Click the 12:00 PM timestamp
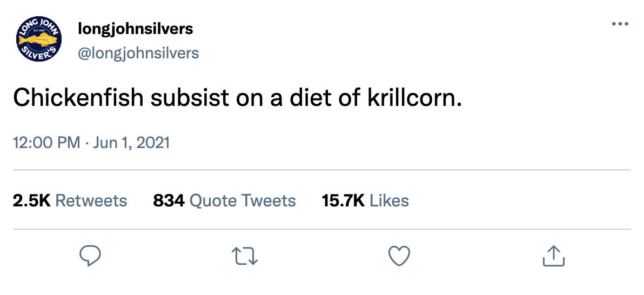The image size is (644, 295). coord(47,143)
